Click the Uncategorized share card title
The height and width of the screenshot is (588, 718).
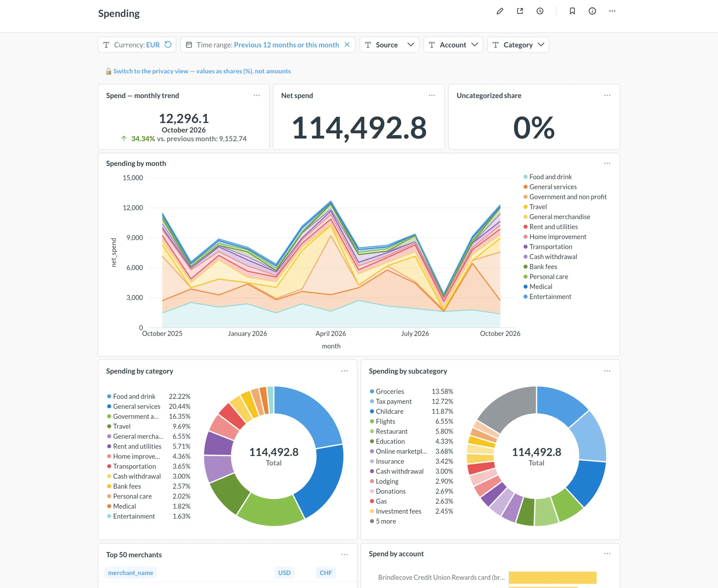click(489, 96)
